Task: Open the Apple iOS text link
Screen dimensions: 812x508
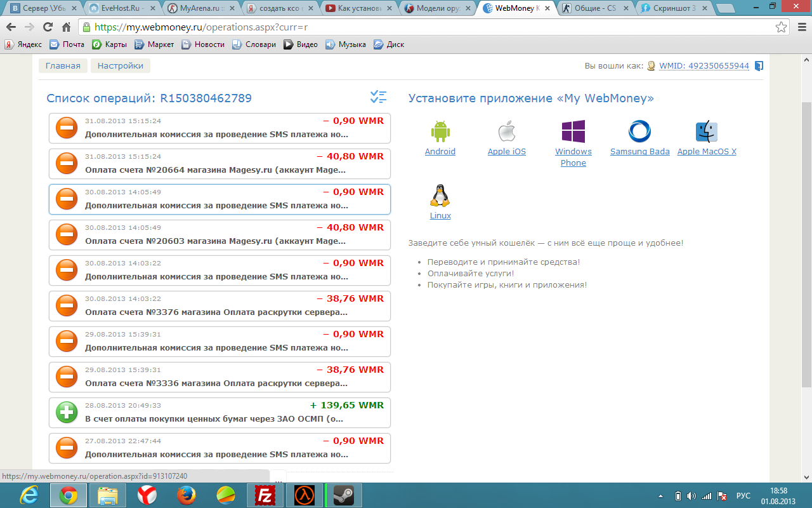Action: (507, 152)
